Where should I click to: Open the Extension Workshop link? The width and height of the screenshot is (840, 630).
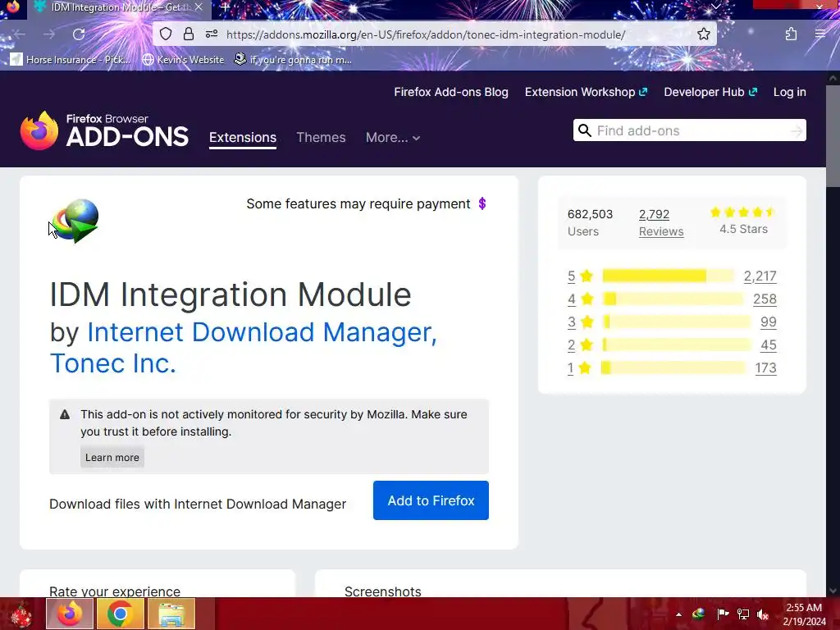tap(586, 92)
